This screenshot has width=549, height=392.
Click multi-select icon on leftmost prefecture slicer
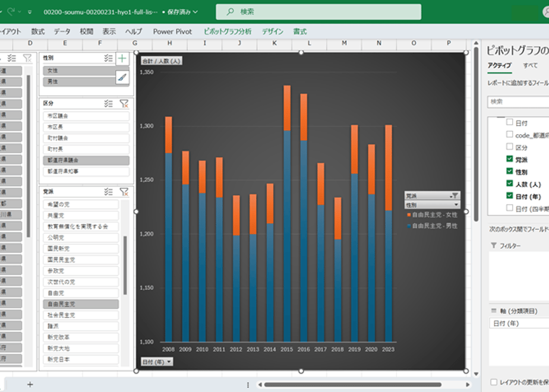(x=11, y=58)
